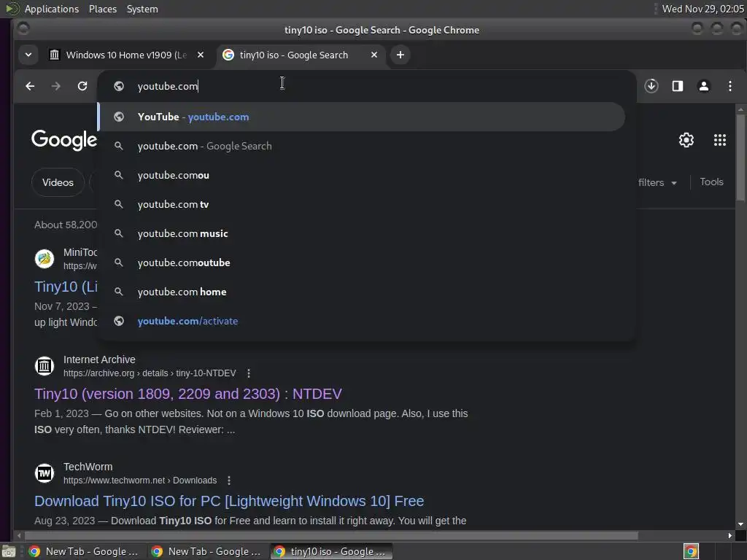Click the scroll right arrow
The image size is (747, 560).
[729, 536]
